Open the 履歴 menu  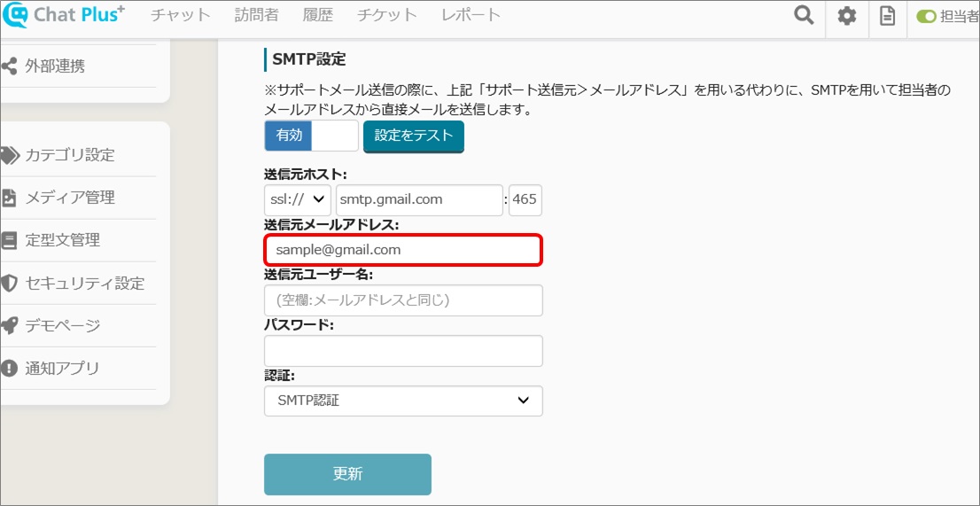tap(317, 16)
